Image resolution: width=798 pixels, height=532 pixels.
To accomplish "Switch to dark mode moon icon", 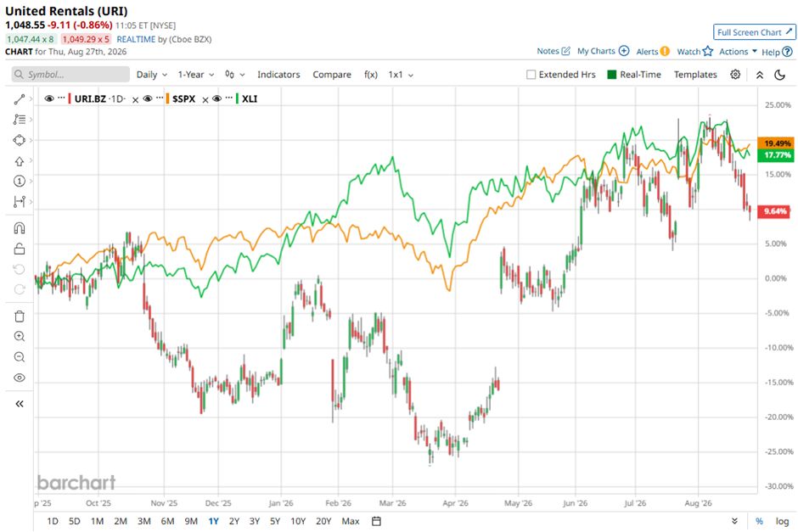I will 779,75.
